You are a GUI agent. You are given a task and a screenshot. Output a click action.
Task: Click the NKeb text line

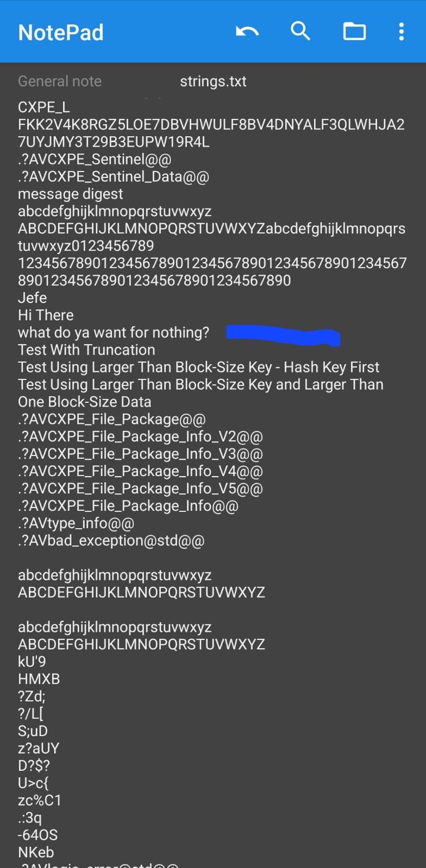[x=36, y=852]
